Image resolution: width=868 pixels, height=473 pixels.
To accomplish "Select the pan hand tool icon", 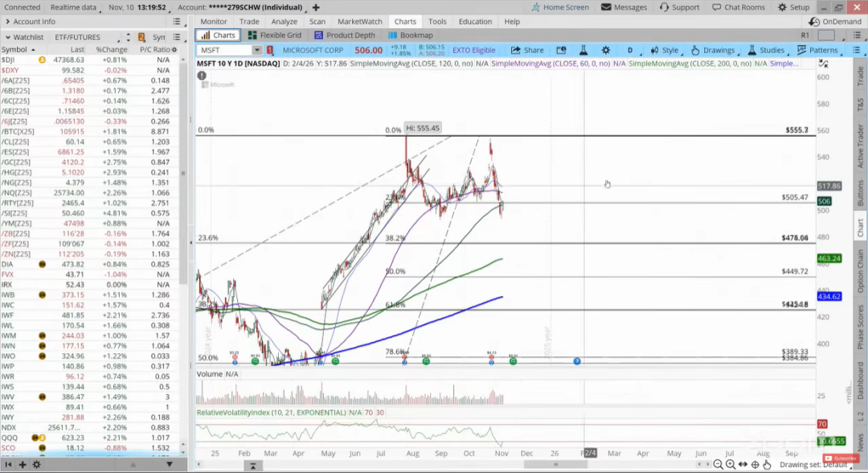I will (767, 465).
